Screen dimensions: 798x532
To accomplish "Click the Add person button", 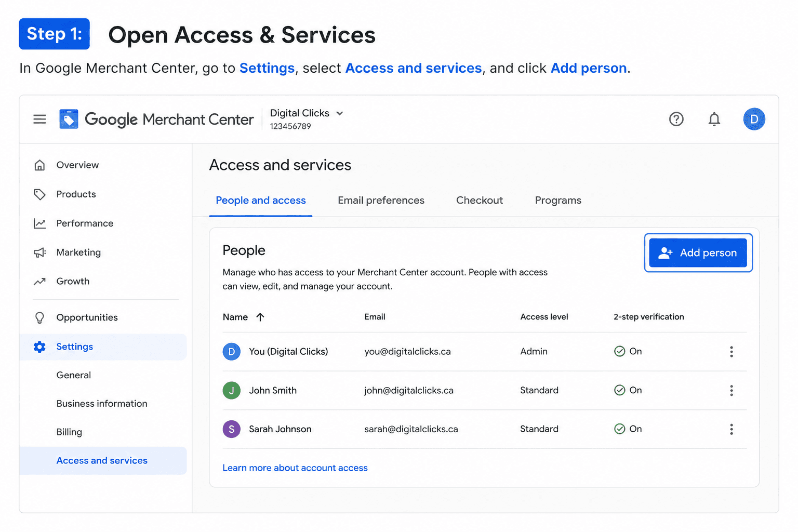I will [698, 253].
